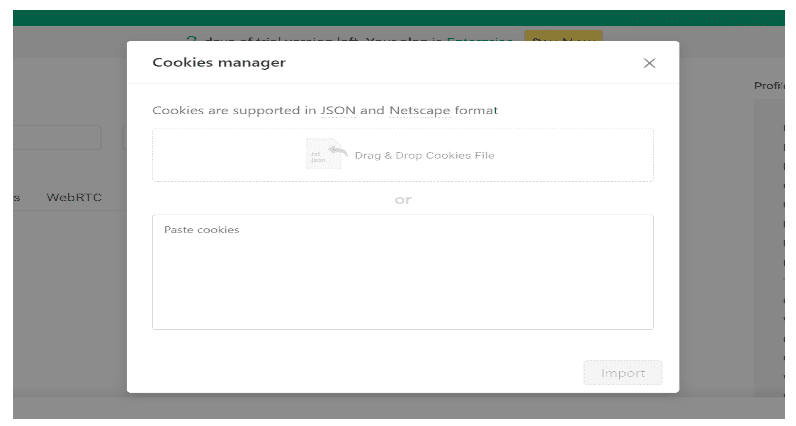This screenshot has height=426, width=796.
Task: Open the Enterprise plan link
Action: click(480, 38)
